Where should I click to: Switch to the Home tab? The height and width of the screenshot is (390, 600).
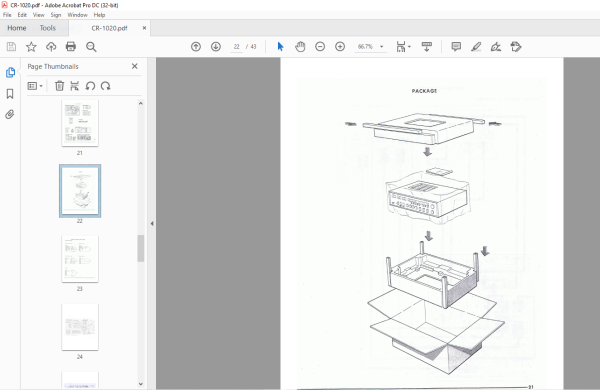17,28
